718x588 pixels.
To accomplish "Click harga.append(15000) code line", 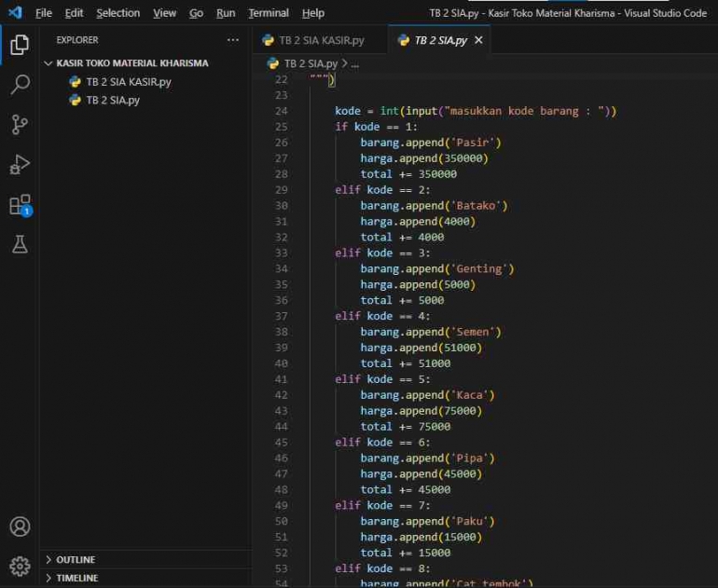I will coord(421,537).
